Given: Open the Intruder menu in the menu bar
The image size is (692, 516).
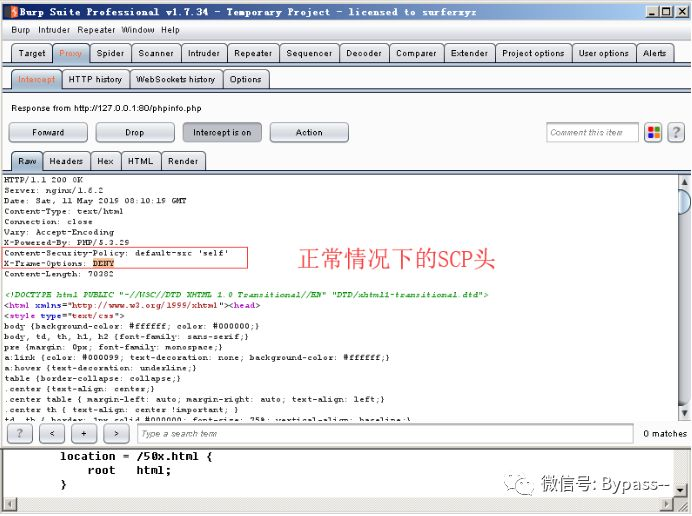Looking at the screenshot, I should [x=54, y=30].
